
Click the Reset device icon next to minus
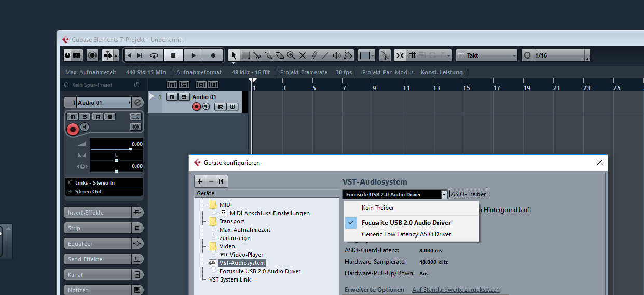click(x=222, y=181)
